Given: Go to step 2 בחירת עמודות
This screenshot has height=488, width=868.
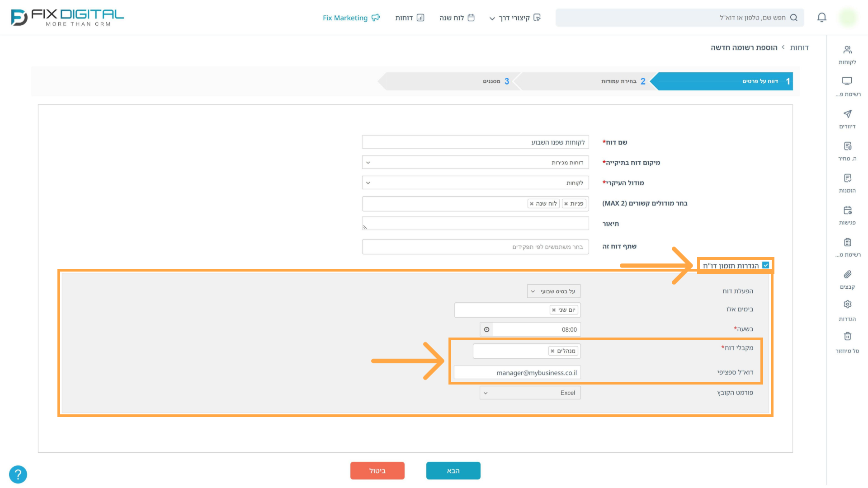Looking at the screenshot, I should coord(585,81).
